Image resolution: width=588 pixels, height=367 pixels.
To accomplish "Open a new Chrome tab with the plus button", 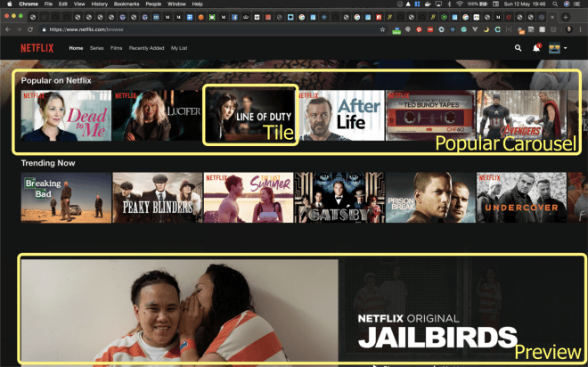I will pos(565,17).
